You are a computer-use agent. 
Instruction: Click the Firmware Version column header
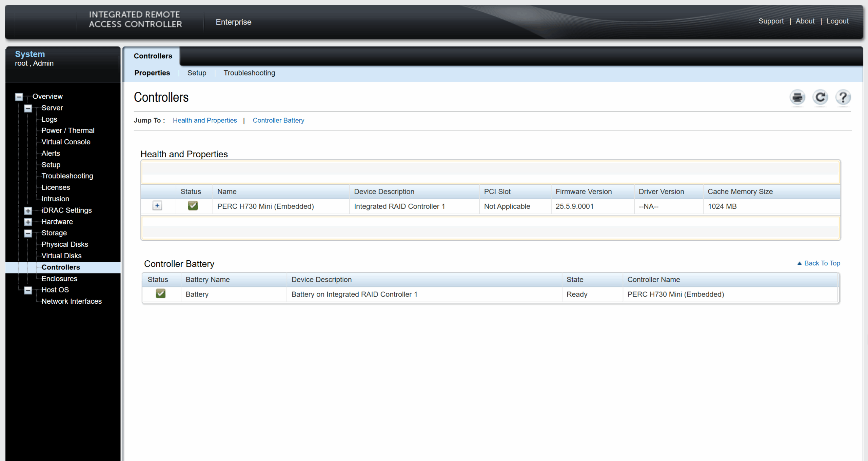(592, 192)
